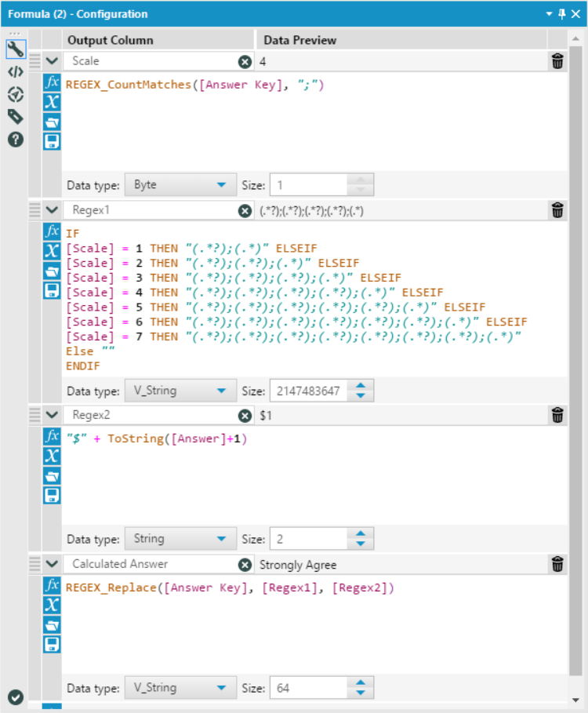
Task: Delete the Regex2 formula row
Action: click(x=557, y=414)
